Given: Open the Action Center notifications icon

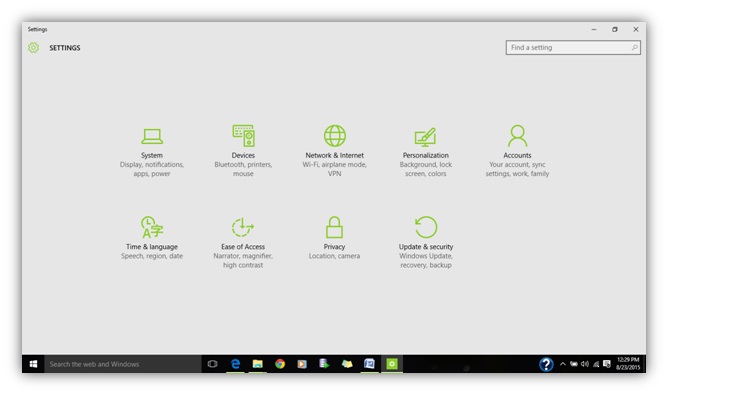Looking at the screenshot, I should coord(607,364).
